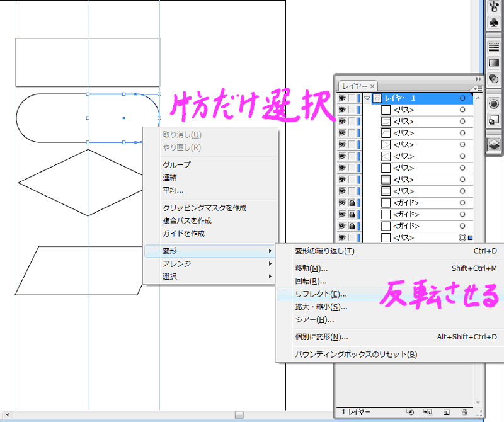Make a clipping mask via the Layers panel icon
The height and width of the screenshot is (422, 504).
410,411
